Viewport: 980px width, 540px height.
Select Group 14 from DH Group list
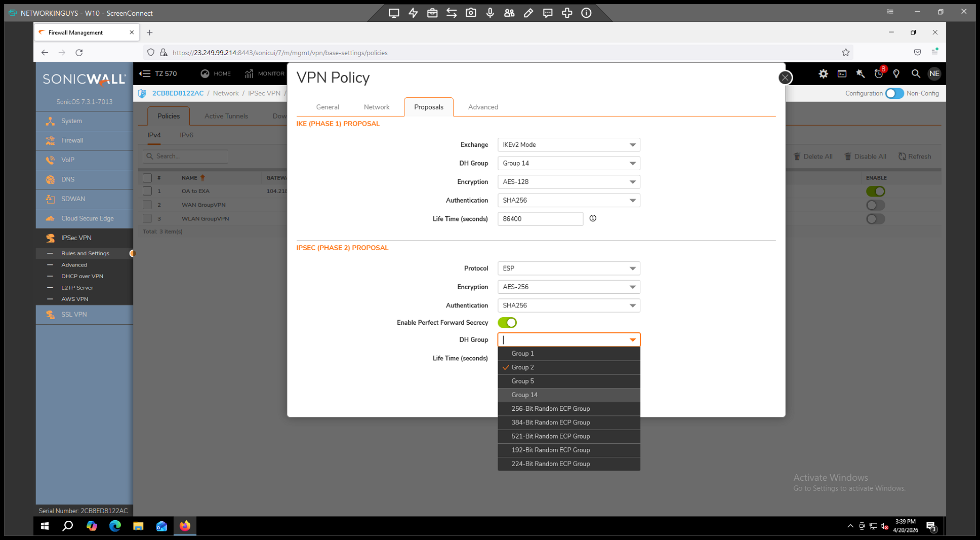click(524, 395)
